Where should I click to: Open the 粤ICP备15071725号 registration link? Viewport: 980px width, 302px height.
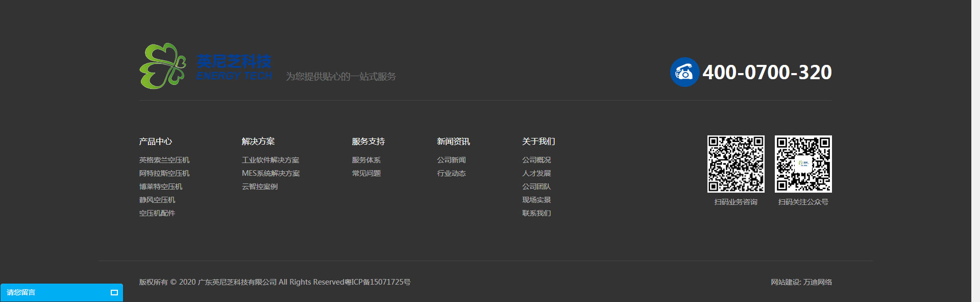click(378, 282)
